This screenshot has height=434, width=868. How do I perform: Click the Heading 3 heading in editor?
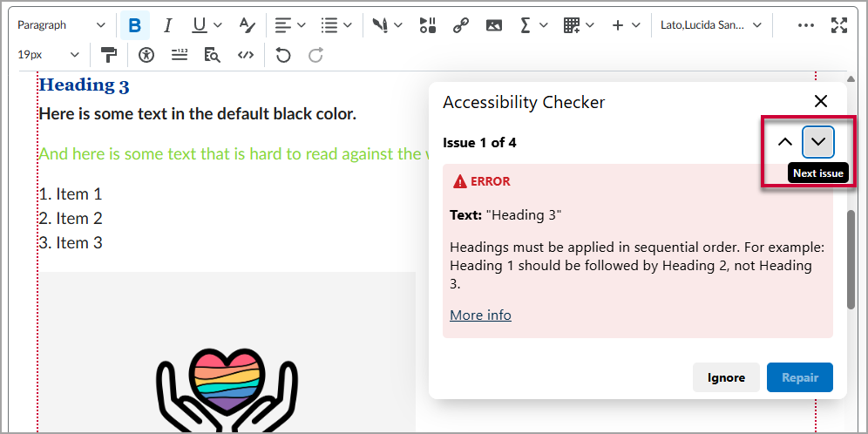85,85
